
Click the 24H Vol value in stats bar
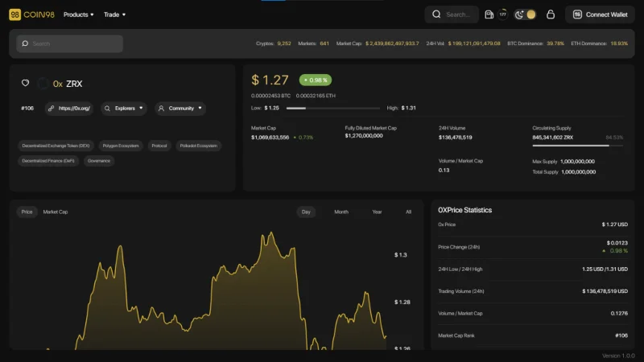pos(474,43)
